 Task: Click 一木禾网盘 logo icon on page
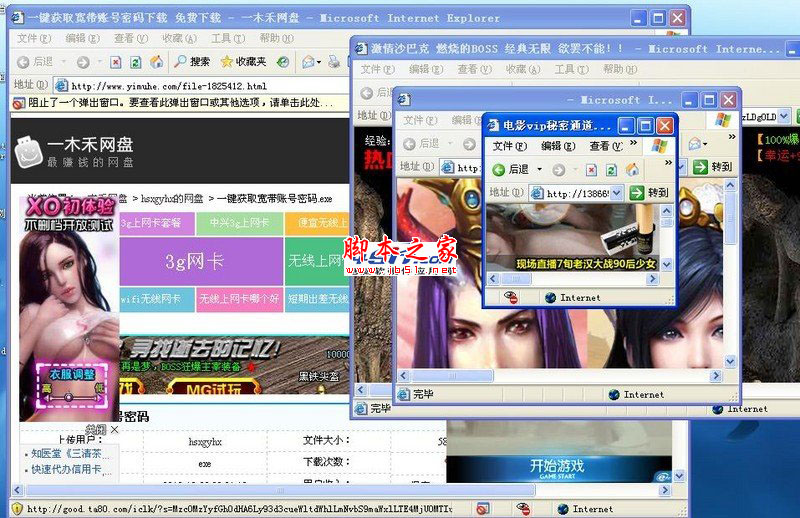29,152
